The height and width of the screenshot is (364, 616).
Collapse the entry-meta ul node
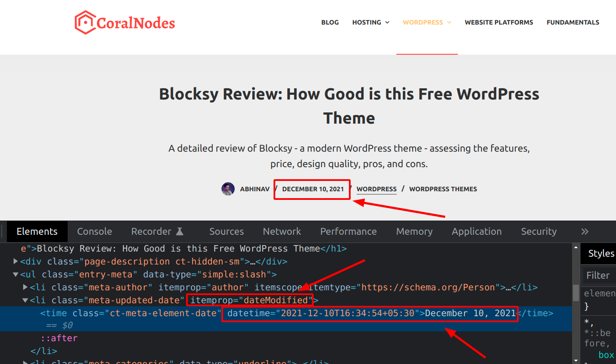[x=16, y=274]
